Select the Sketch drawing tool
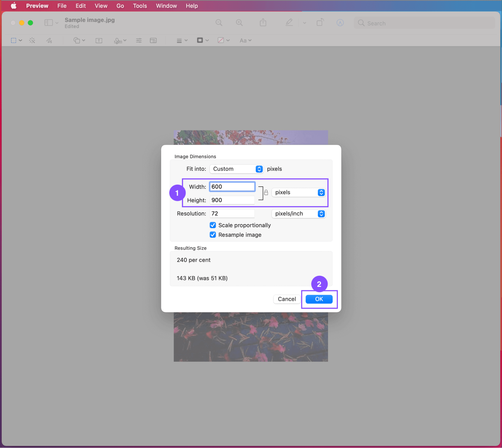The height and width of the screenshot is (448, 502). [49, 40]
